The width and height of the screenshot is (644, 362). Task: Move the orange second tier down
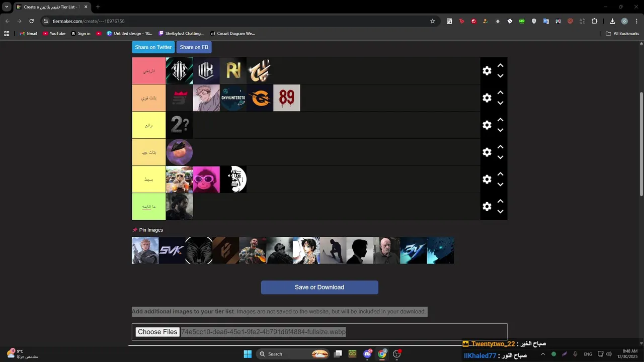point(501,103)
